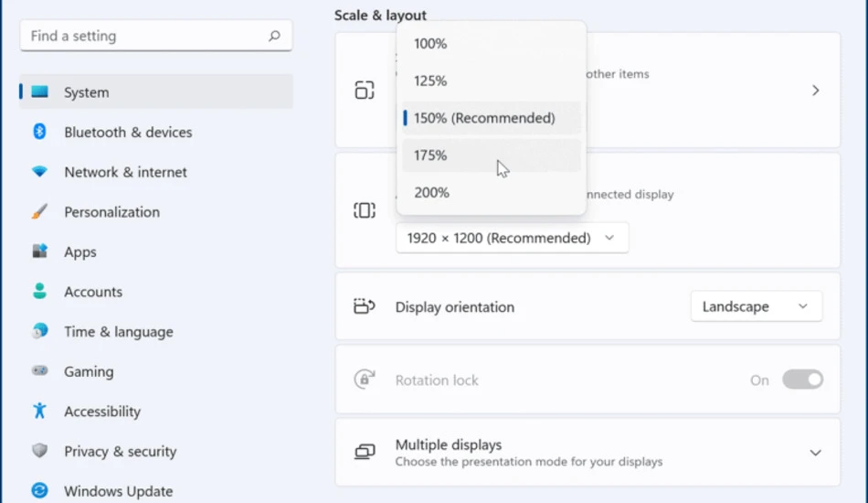Click the Bluetooth & devices icon
The height and width of the screenshot is (503, 868).
tap(39, 132)
